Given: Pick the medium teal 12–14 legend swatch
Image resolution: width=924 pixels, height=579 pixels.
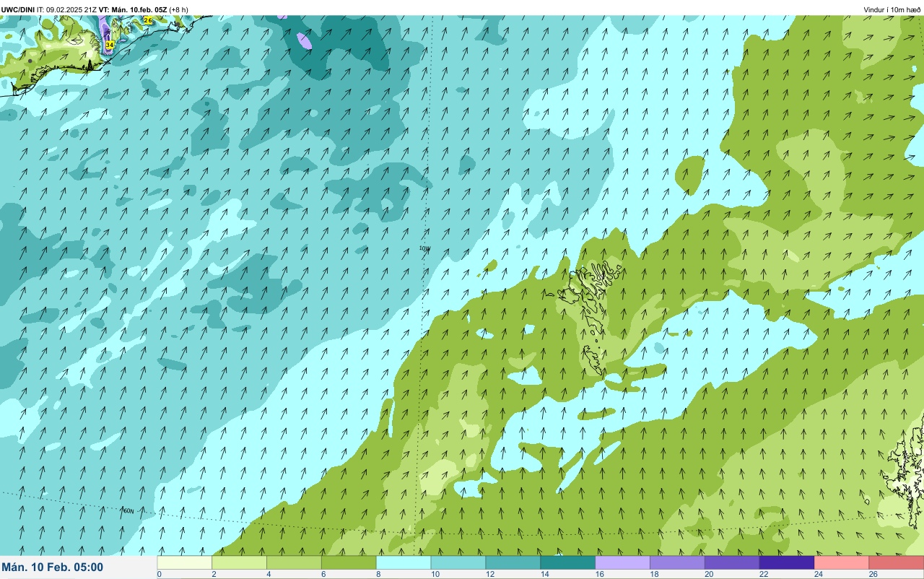Looking at the screenshot, I should 514,562.
